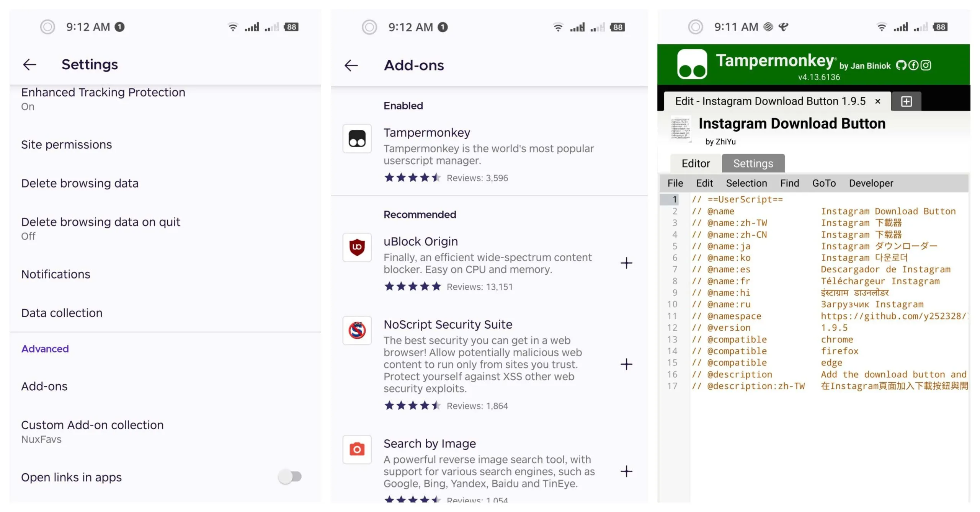Screen dimensions: 980x512
Task: Click the @namespace github URL
Action: 894,316
